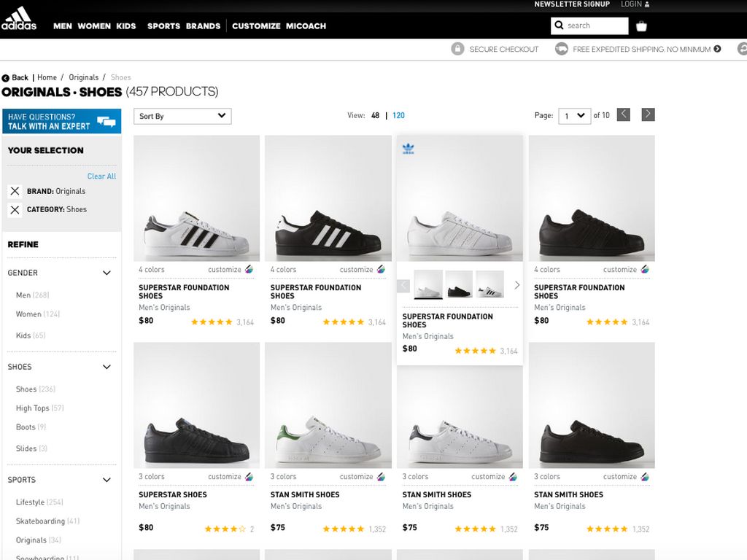747x560 pixels.
Task: Open the WOMEN menu in navigation
Action: pos(94,26)
